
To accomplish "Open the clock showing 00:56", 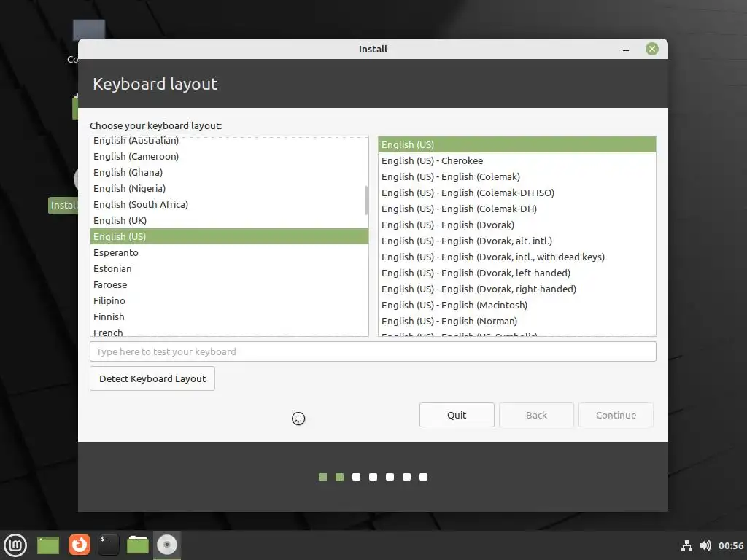I will [x=731, y=545].
